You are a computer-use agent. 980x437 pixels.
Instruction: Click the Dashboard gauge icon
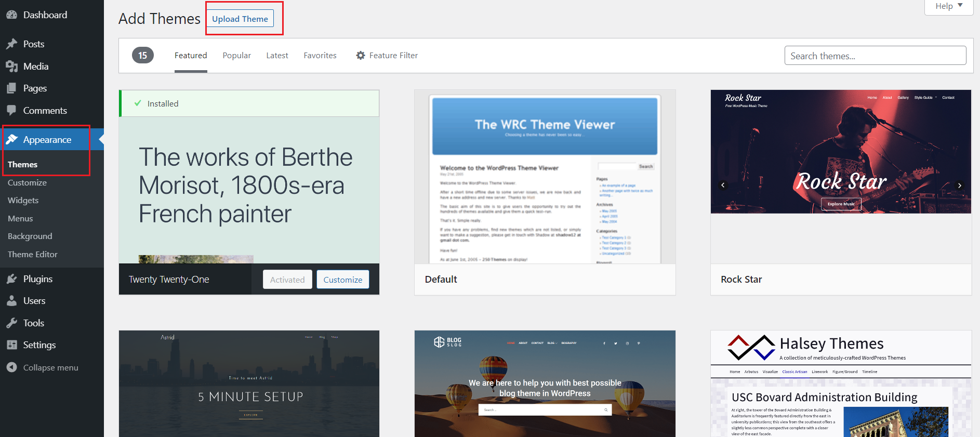(11, 15)
